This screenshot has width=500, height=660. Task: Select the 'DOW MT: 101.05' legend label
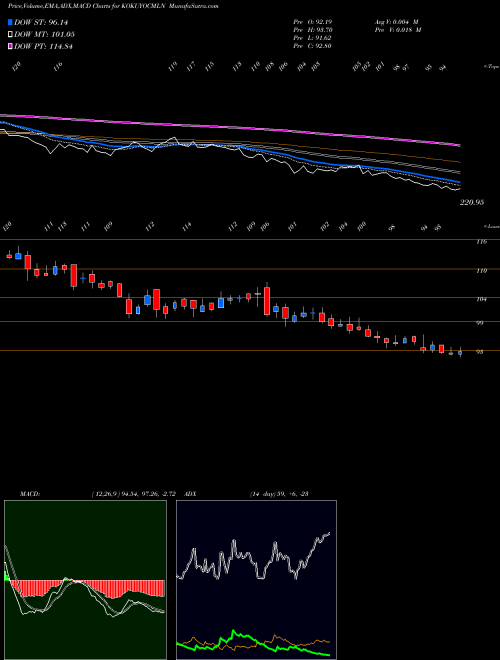click(x=44, y=34)
